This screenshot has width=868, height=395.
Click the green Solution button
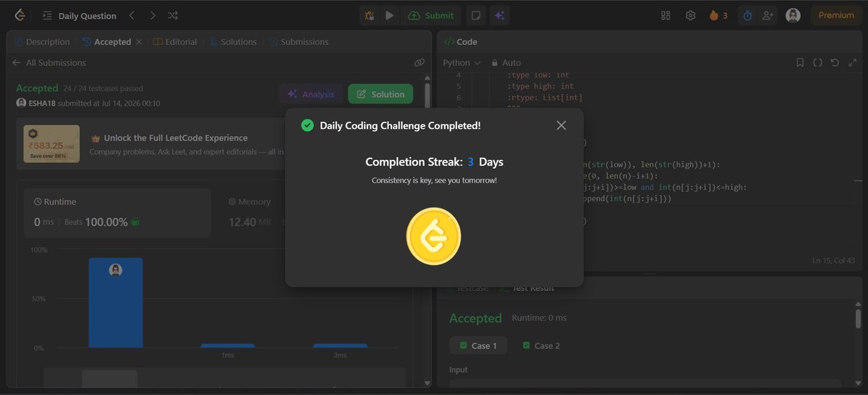380,94
